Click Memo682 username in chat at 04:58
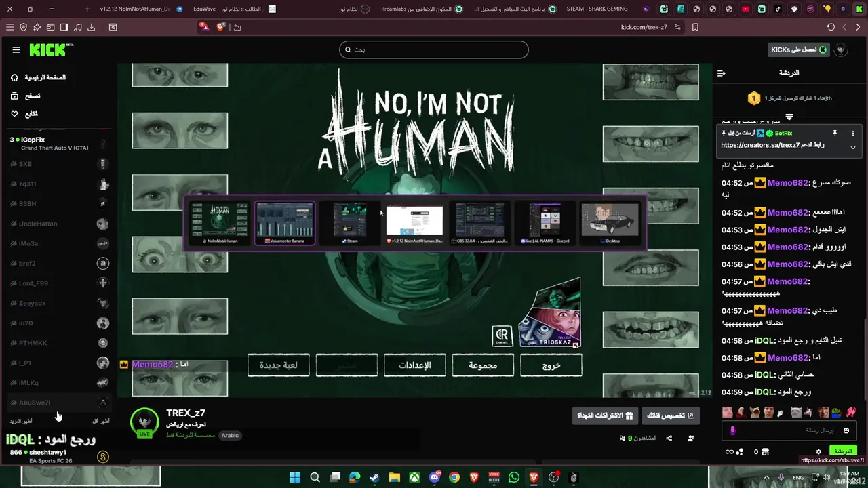Image resolution: width=868 pixels, height=488 pixels. pyautogui.click(x=788, y=357)
